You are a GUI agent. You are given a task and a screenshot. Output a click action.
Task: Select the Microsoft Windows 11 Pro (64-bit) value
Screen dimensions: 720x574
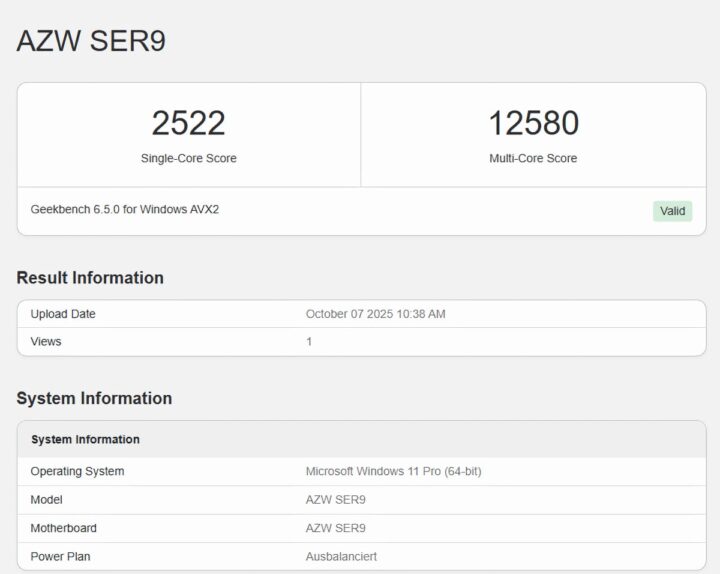coord(394,472)
